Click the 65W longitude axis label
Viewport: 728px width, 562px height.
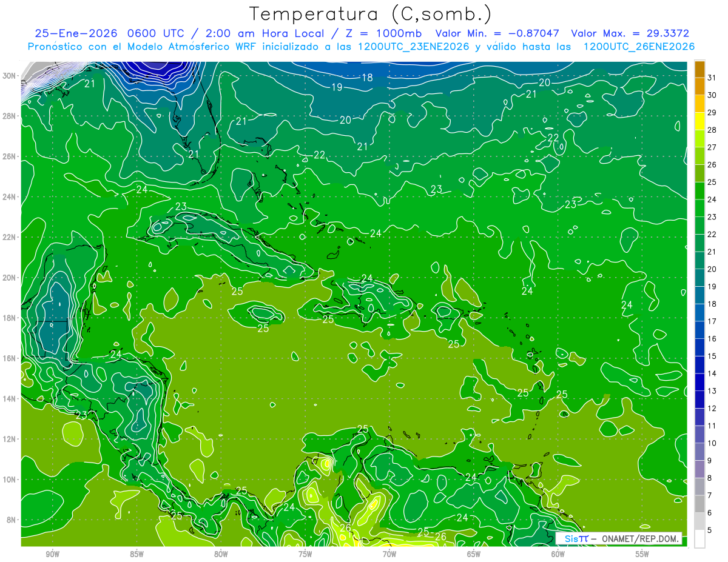(x=474, y=554)
